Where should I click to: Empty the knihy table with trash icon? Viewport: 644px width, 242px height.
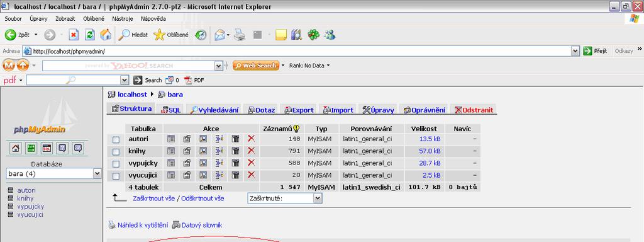pyautogui.click(x=235, y=151)
